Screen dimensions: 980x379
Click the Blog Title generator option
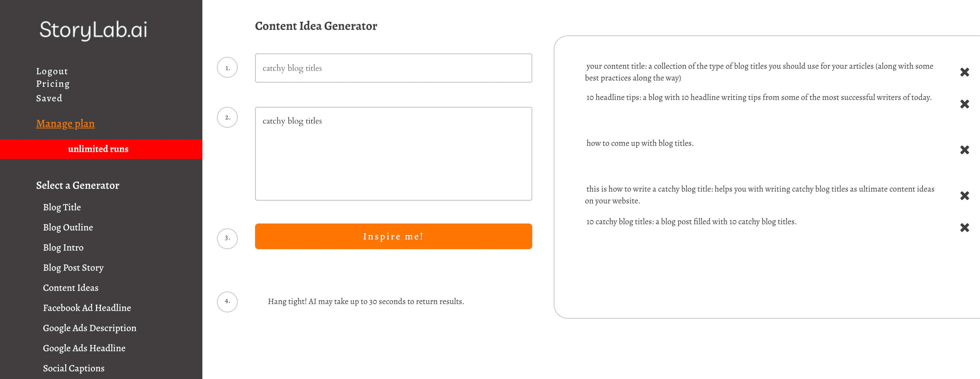pos(61,207)
